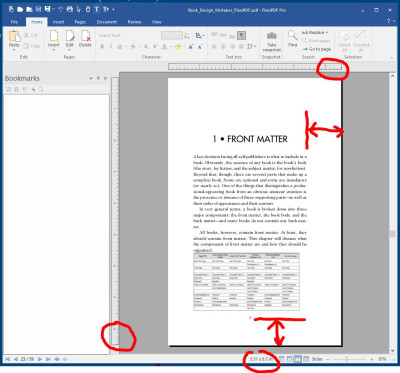Toggle Underline formatting
The image size is (400, 373).
120,47
